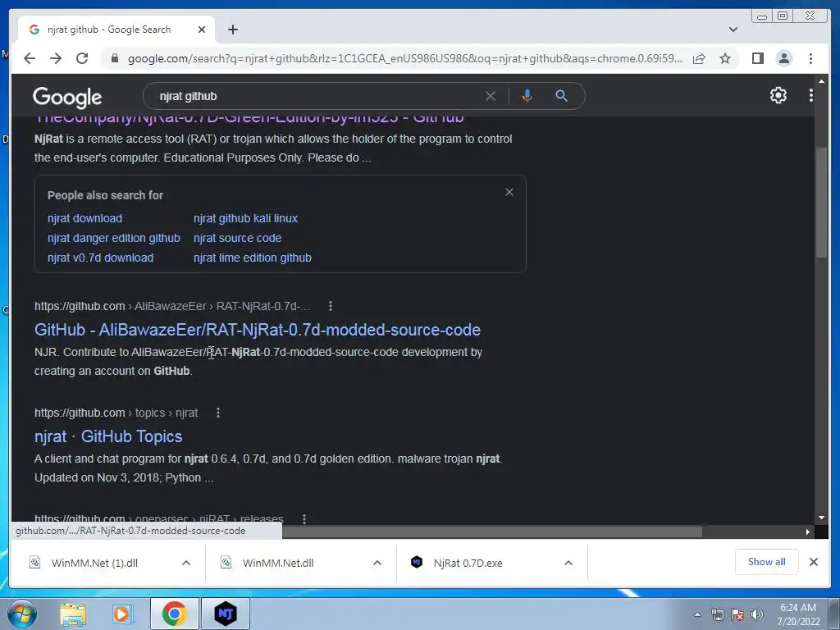The height and width of the screenshot is (630, 840).
Task: Share this page using the share icon
Action: 699,58
